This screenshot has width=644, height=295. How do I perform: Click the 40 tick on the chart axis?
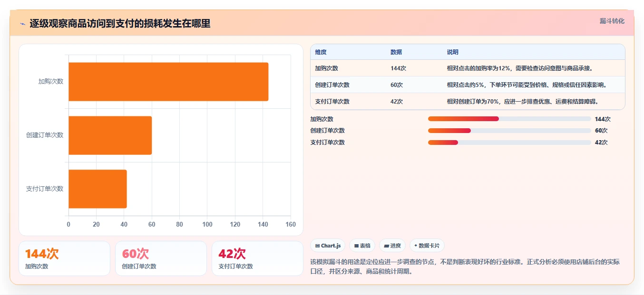(124, 224)
